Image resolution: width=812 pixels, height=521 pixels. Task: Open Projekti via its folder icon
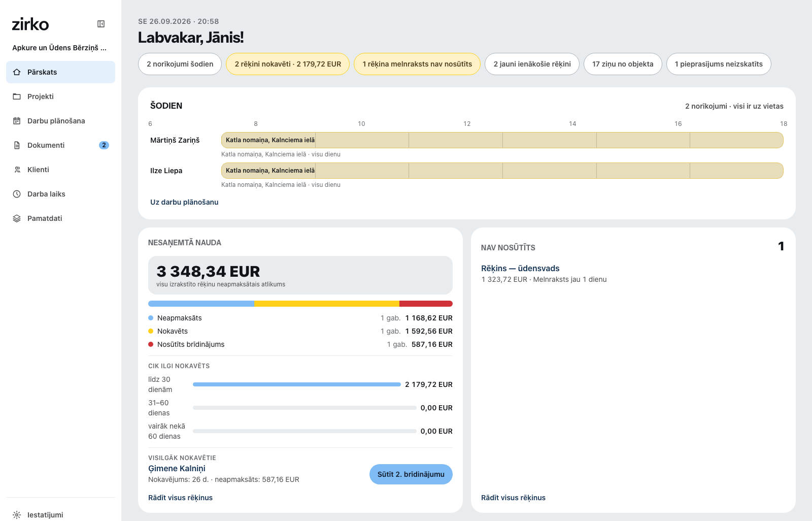point(17,96)
